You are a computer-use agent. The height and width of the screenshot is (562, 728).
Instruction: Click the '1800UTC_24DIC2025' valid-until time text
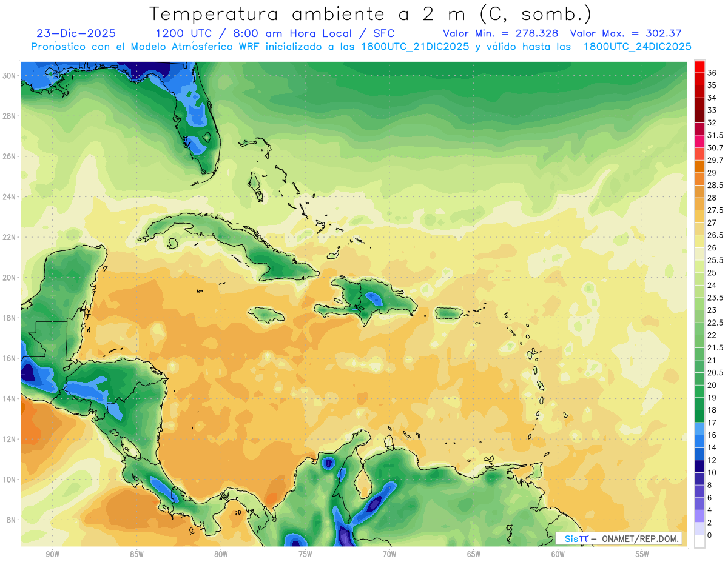[637, 47]
